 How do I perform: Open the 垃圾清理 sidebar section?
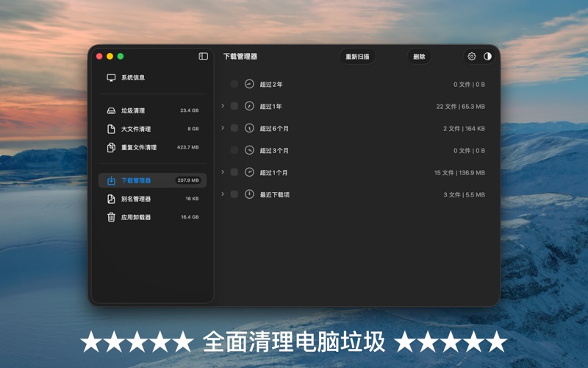[152, 111]
